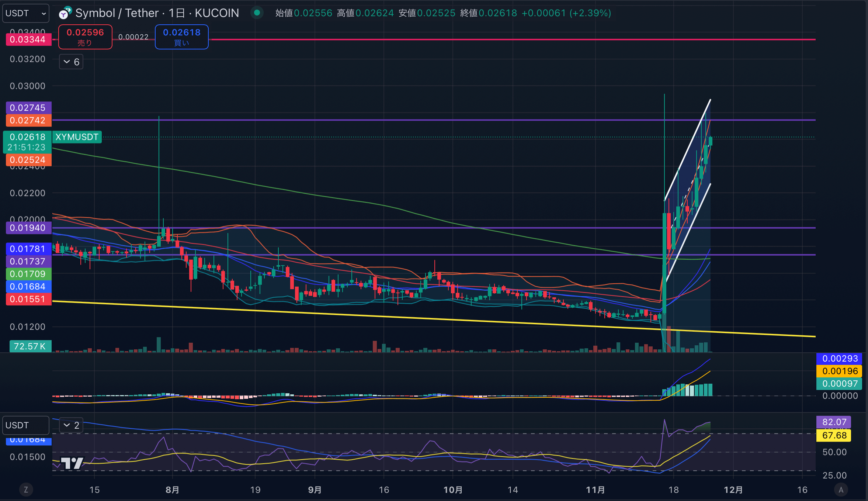The width and height of the screenshot is (868, 501).
Task: Open the USDT dropdown in lower pane
Action: [x=26, y=425]
